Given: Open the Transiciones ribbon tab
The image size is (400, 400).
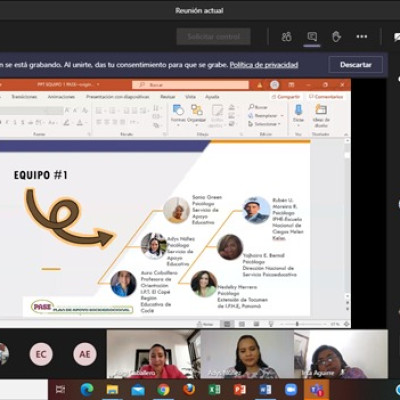Looking at the screenshot, I should pos(24,97).
